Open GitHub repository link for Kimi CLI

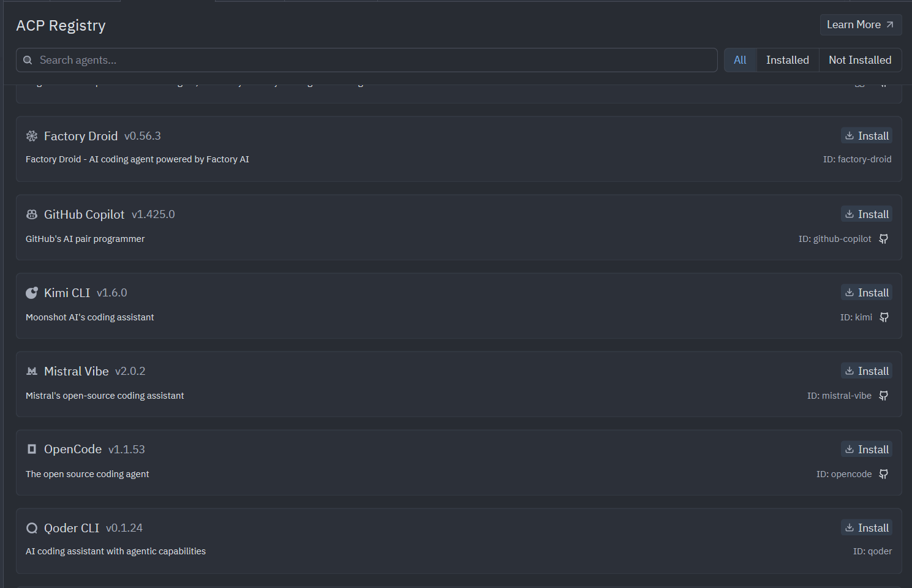(883, 317)
